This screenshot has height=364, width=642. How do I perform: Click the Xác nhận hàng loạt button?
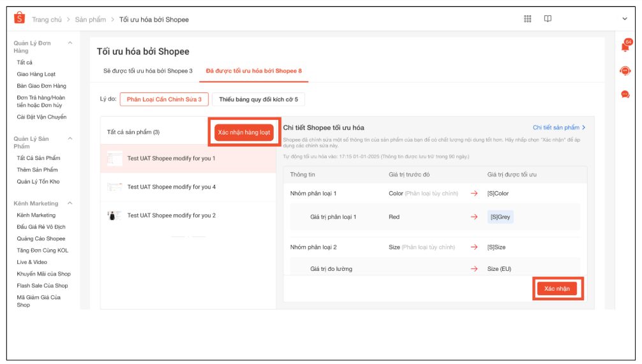point(244,133)
